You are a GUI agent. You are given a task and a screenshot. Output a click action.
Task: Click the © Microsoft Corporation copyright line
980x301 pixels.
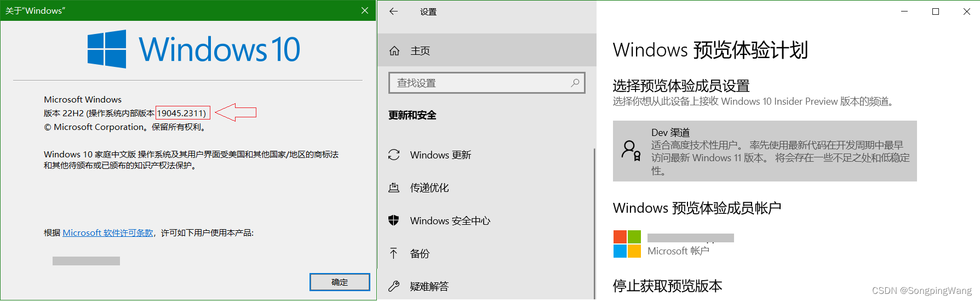click(125, 127)
